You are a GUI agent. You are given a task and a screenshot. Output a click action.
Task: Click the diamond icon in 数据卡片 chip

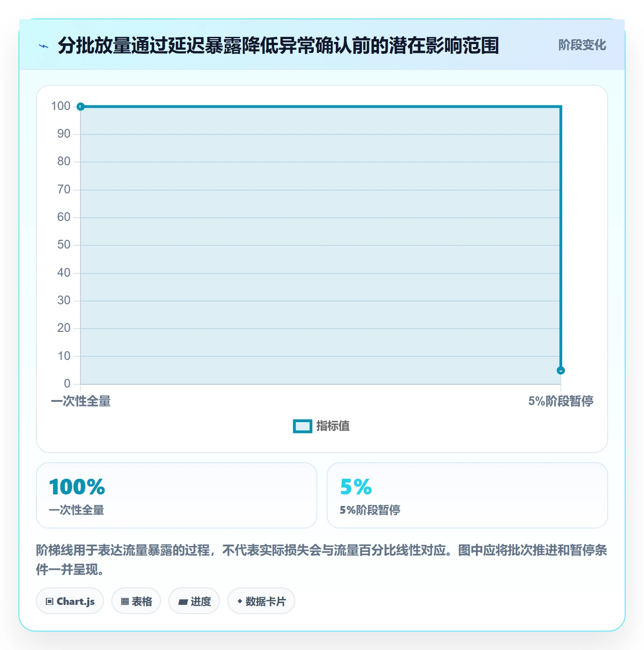coord(240,601)
